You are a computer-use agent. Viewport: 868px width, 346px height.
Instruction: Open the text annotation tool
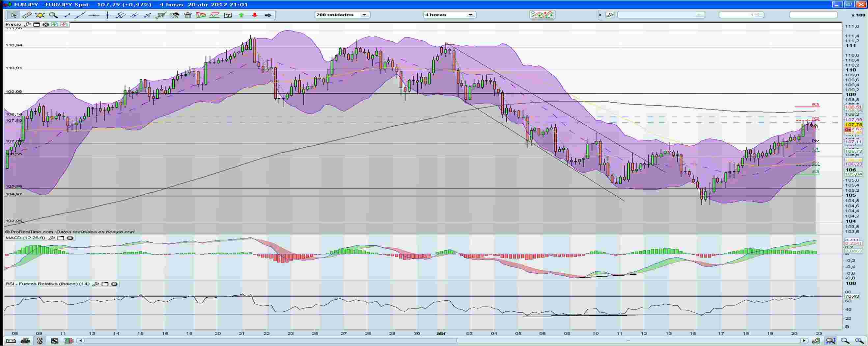[228, 15]
